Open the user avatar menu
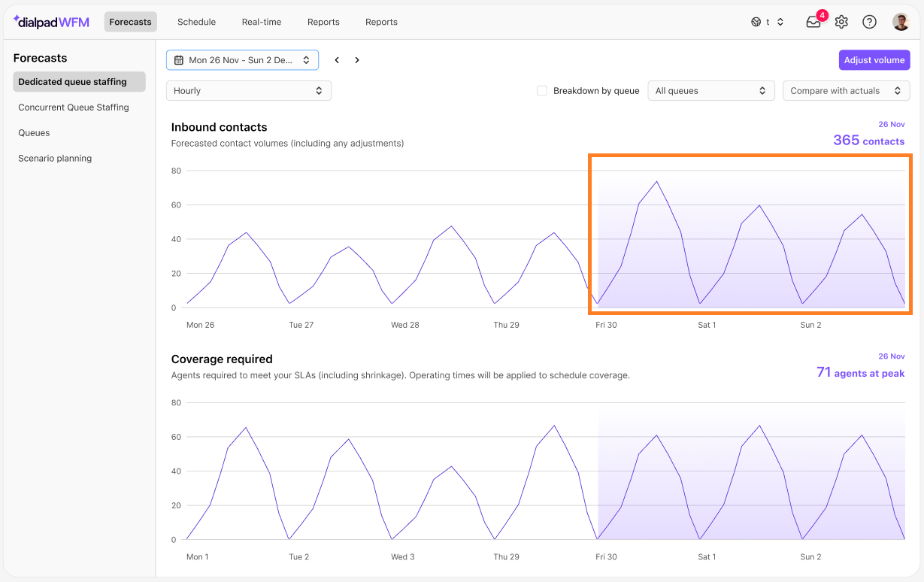 [901, 22]
